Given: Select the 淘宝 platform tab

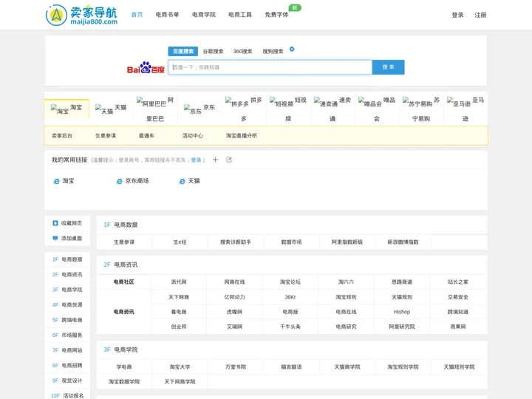Looking at the screenshot, I should pyautogui.click(x=66, y=109).
